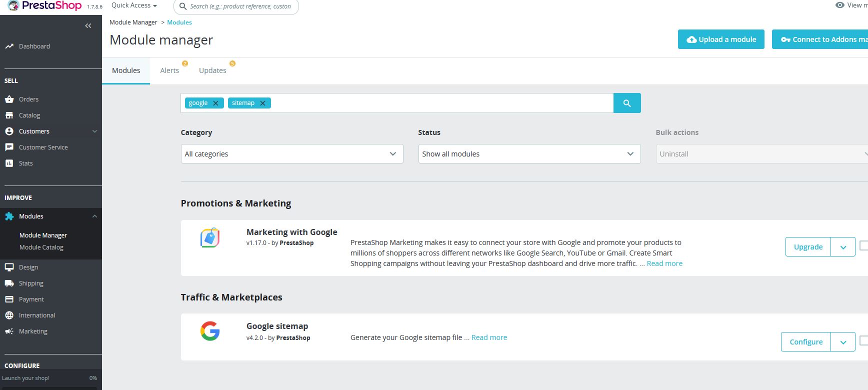Click the Stats chart icon
The width and height of the screenshot is (868, 390).
click(x=9, y=163)
